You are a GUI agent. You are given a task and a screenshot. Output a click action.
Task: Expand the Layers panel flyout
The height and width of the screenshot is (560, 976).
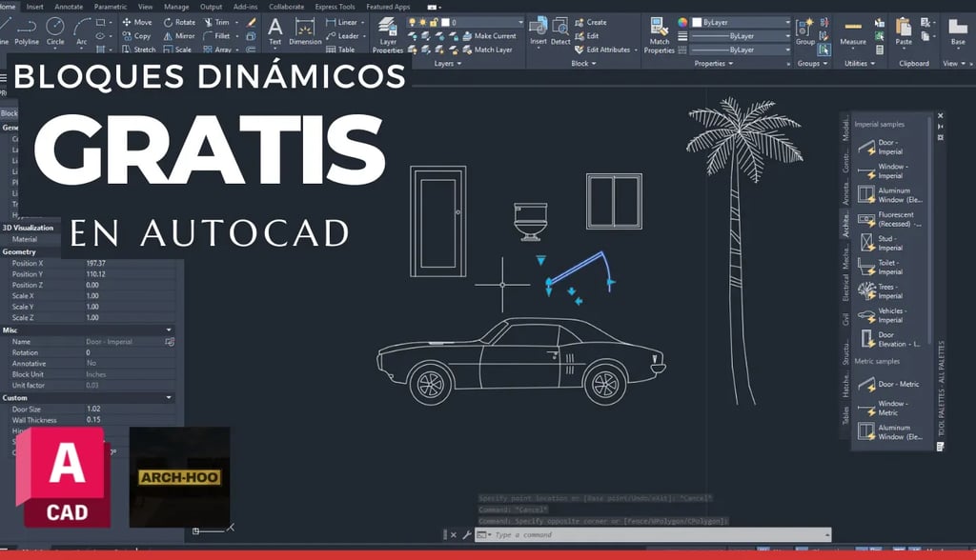448,64
